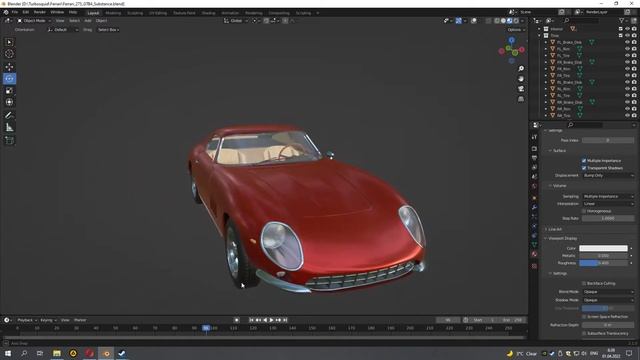The height and width of the screenshot is (360, 640).
Task: Select the Move tool
Action: point(9,67)
